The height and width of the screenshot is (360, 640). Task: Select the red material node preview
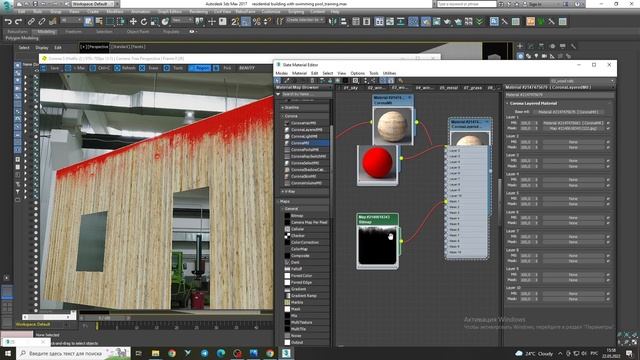click(x=377, y=164)
